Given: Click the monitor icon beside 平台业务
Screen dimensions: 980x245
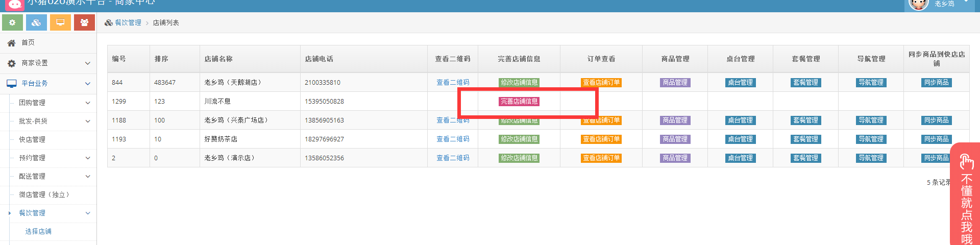Looking at the screenshot, I should 11,83.
